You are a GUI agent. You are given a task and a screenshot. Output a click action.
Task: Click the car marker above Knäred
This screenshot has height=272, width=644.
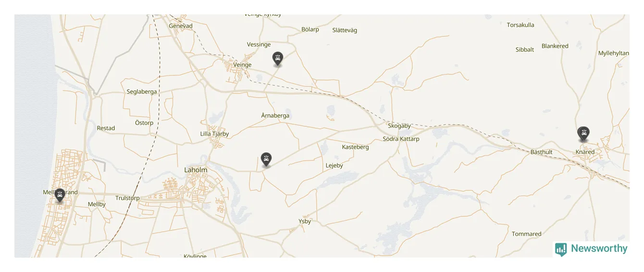pyautogui.click(x=583, y=134)
